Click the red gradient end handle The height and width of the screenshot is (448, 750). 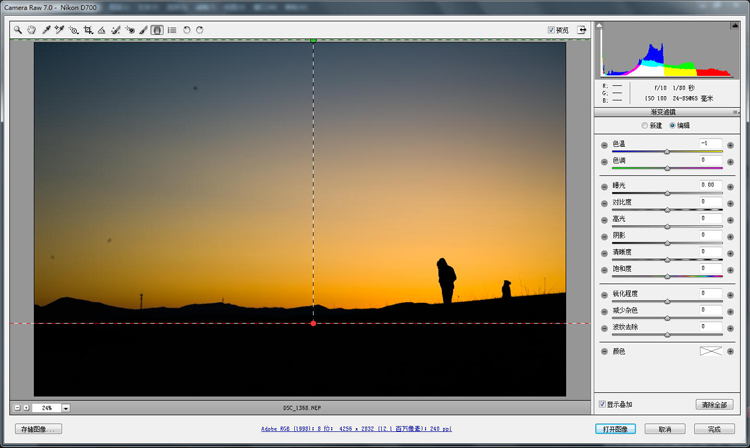[x=313, y=324]
